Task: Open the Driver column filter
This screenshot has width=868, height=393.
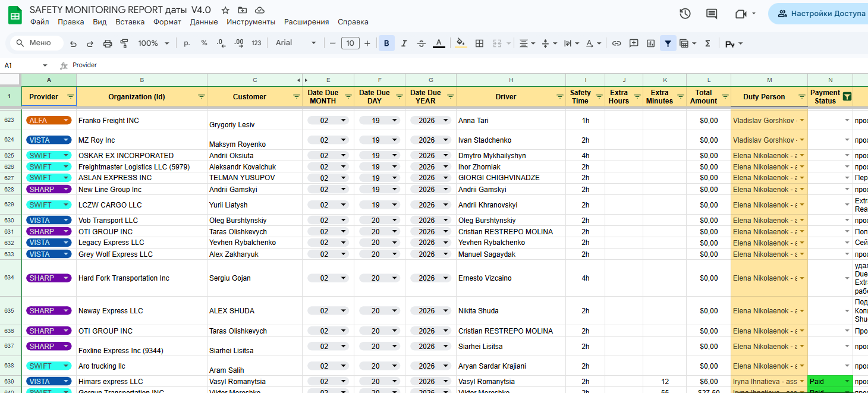Action: [x=559, y=96]
